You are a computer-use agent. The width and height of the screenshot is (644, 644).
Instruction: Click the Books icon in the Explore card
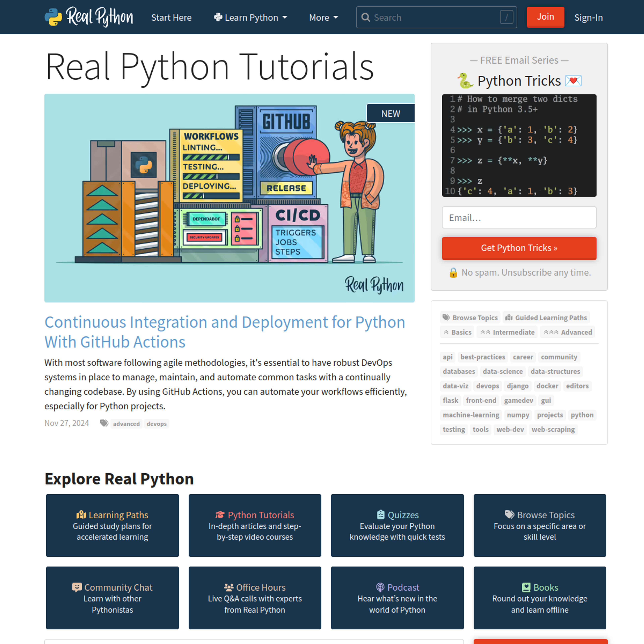pos(526,587)
